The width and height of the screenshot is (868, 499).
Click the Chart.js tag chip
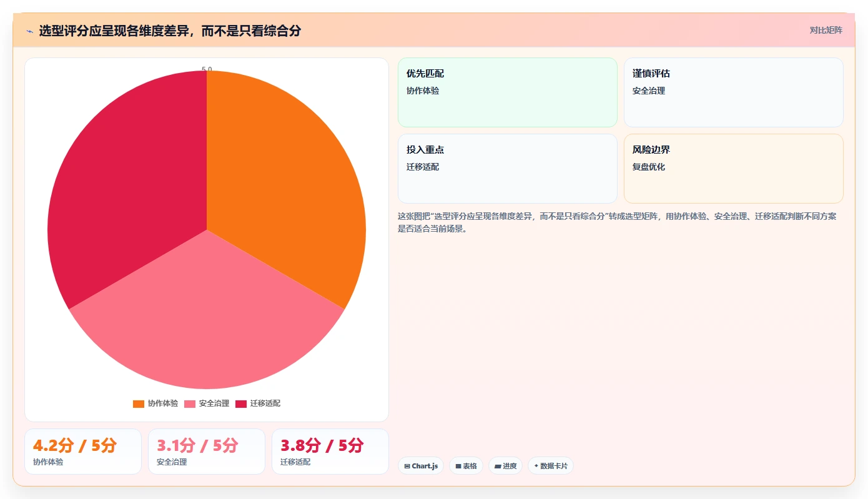point(421,466)
